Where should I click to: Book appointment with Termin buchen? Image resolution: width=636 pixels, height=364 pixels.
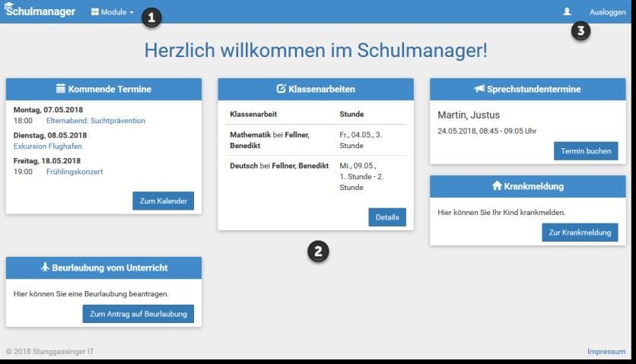(x=586, y=150)
